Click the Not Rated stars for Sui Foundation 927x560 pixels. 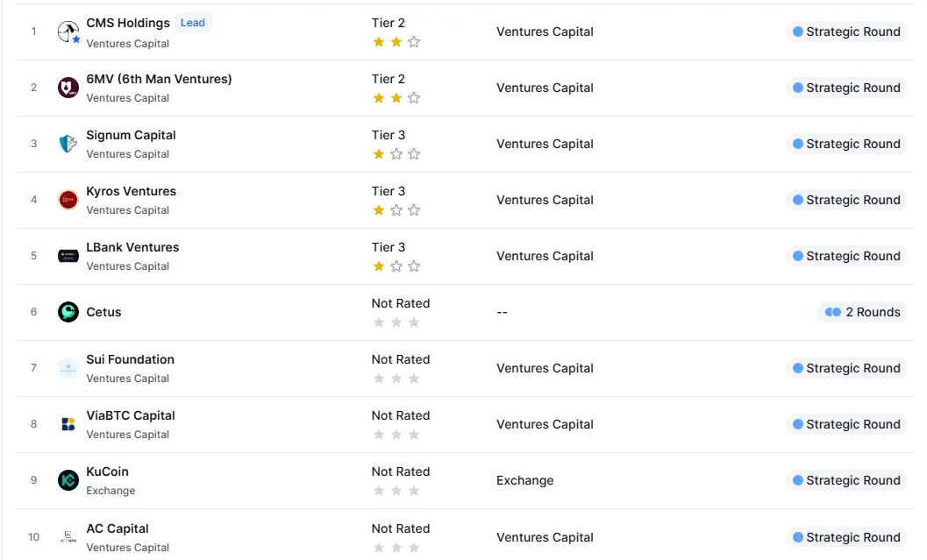point(396,378)
